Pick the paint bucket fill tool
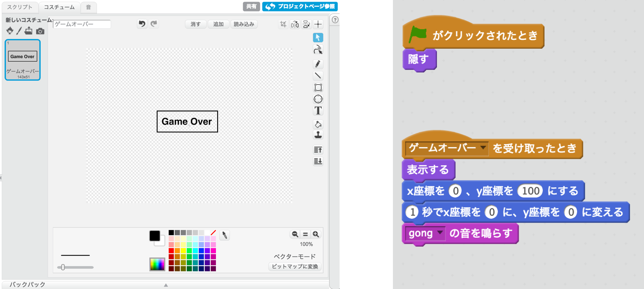Viewport: 644px width, 289px height. click(318, 125)
